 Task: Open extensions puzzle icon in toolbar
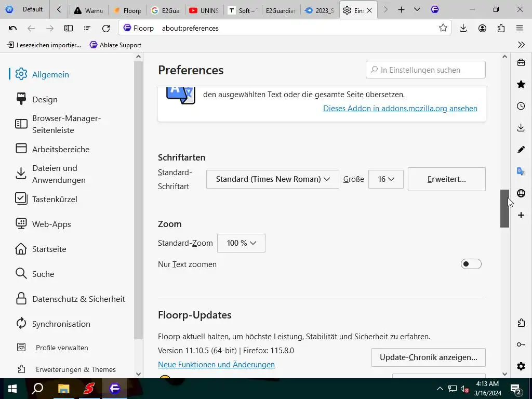[501, 28]
